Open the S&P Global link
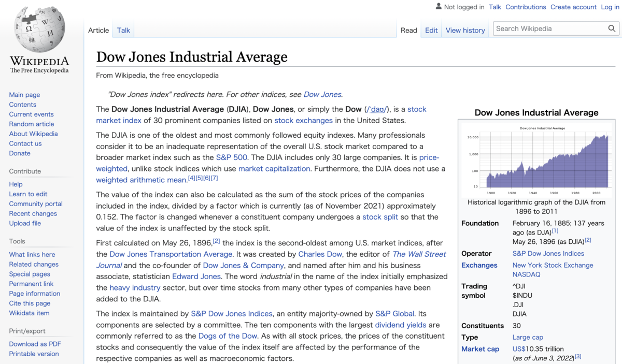This screenshot has width=622, height=364. 395,314
